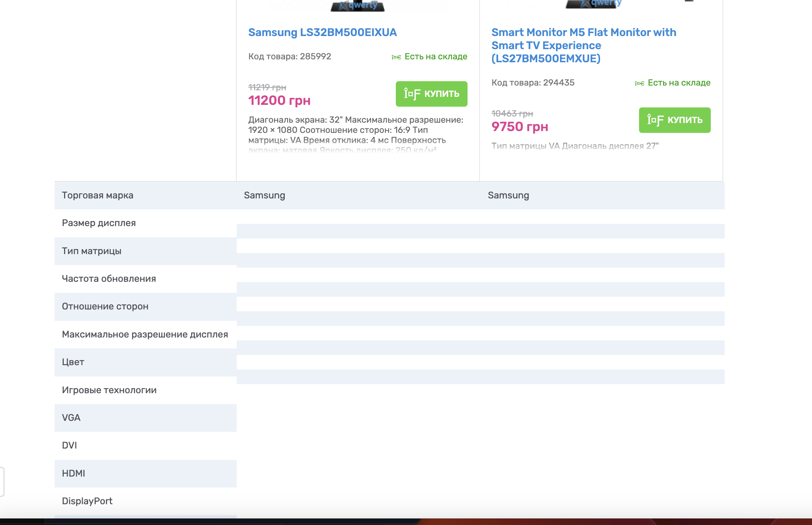812x525 pixels.
Task: Select Максимальное разрешение дисплея row
Action: 145,335
